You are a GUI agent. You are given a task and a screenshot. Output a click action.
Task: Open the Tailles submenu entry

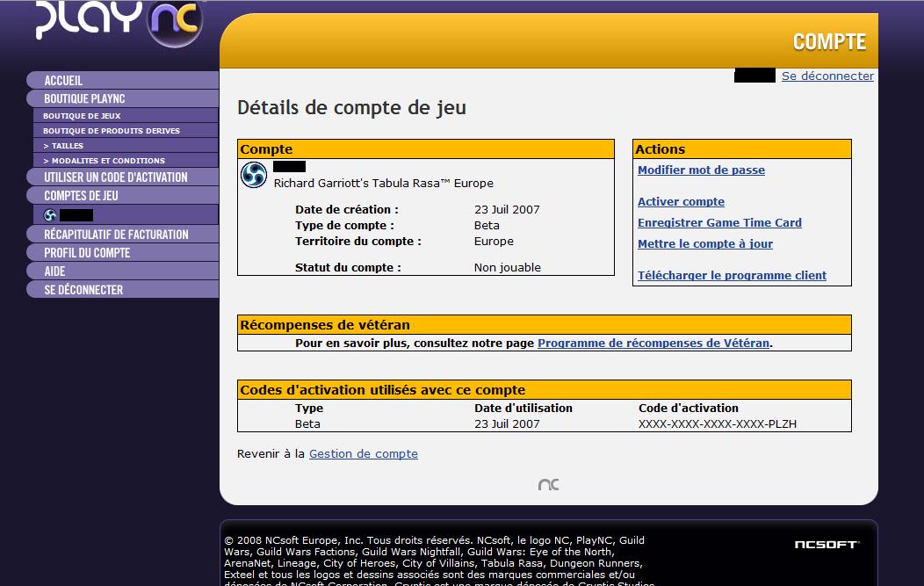(126, 145)
